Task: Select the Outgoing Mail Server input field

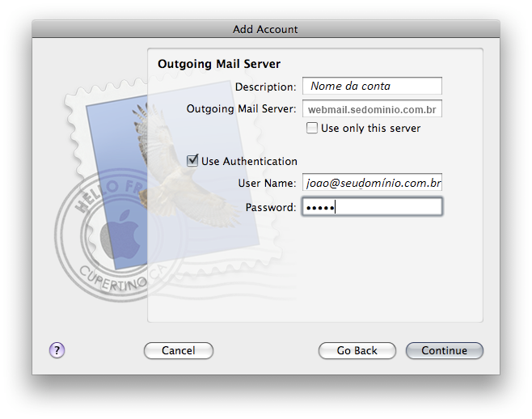Action: (372, 108)
